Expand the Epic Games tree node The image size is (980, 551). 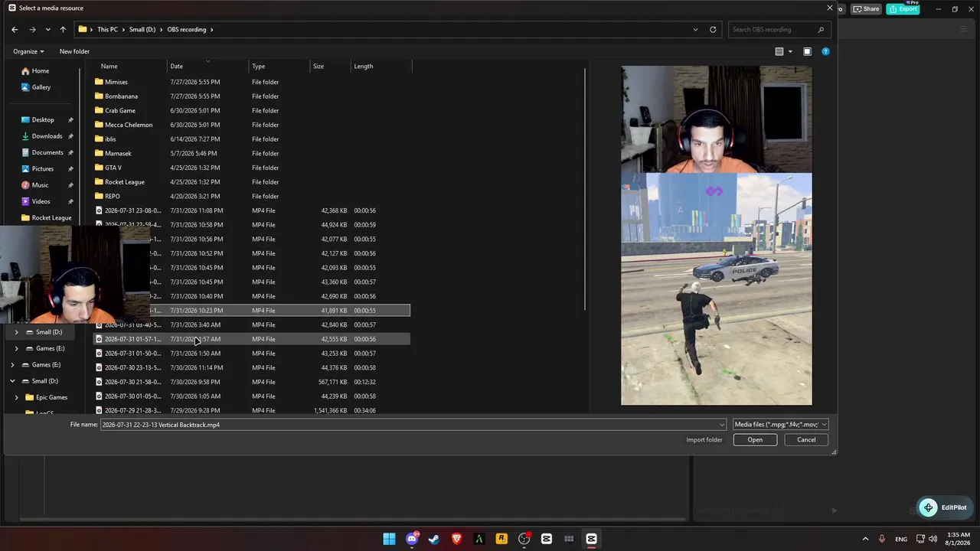[x=16, y=397]
